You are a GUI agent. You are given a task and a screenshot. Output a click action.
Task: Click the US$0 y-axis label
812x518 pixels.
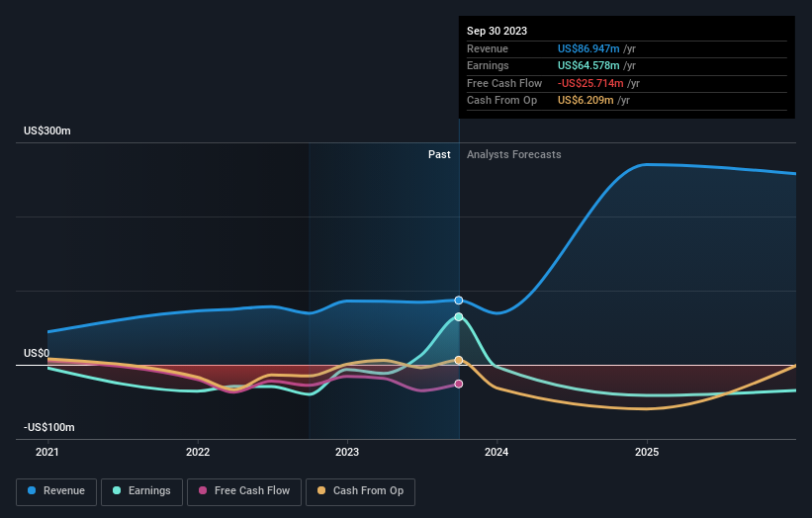[37, 354]
